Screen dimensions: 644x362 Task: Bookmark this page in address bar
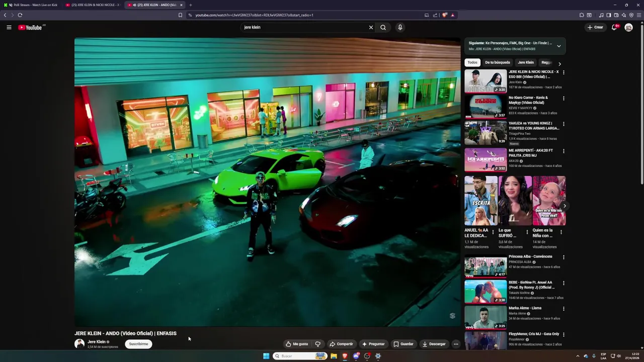180,15
